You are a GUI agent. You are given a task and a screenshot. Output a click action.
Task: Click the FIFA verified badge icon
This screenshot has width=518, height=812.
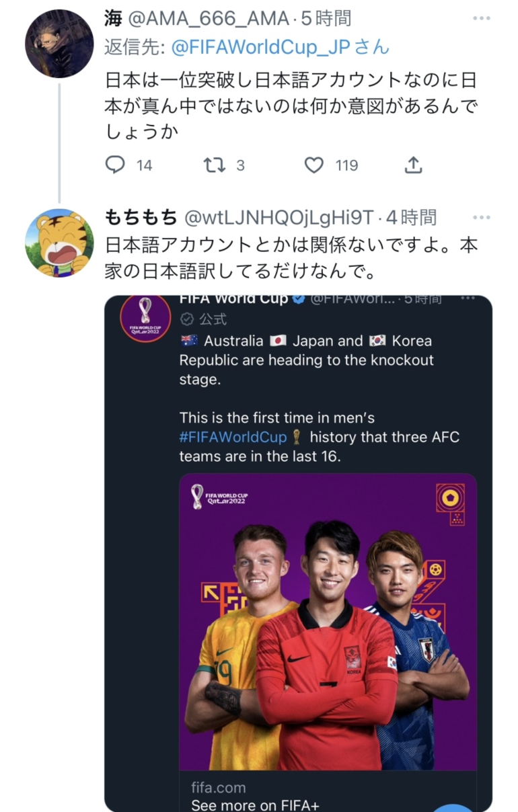(298, 300)
